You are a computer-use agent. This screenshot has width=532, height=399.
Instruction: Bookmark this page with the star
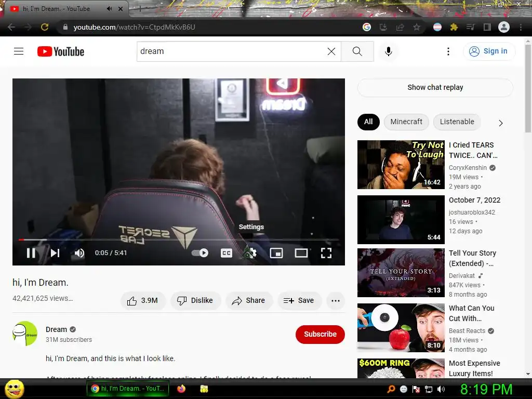coord(417,27)
